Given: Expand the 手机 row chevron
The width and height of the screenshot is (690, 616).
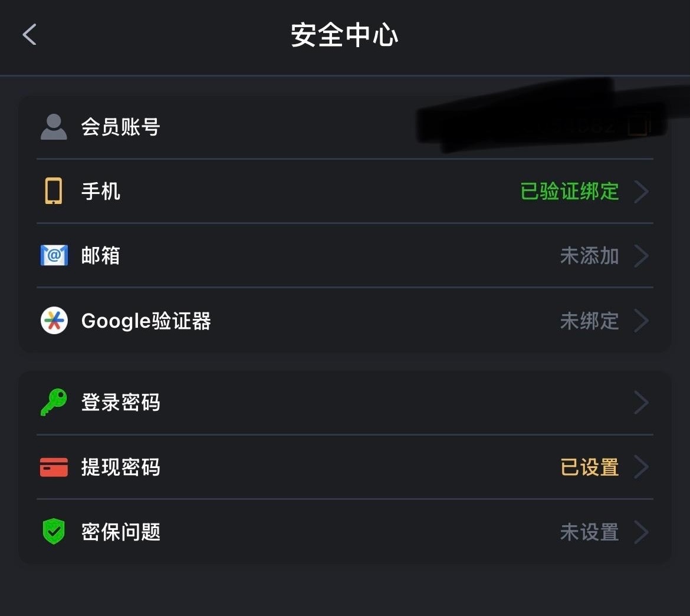Looking at the screenshot, I should pos(641,192).
